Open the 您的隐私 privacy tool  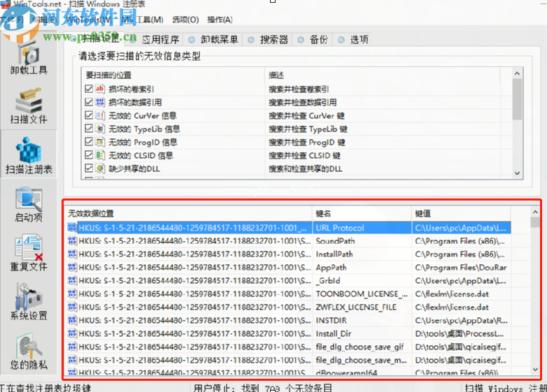pos(29,351)
